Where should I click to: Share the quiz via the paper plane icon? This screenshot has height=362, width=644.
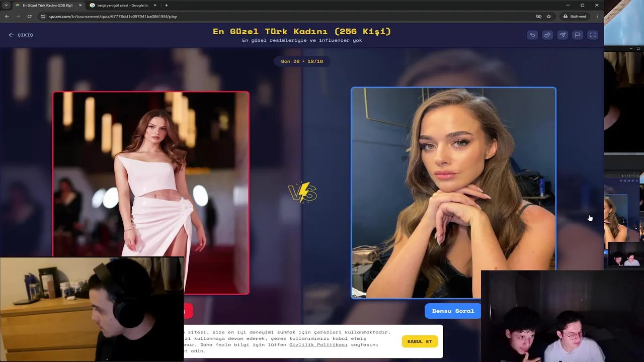point(562,35)
